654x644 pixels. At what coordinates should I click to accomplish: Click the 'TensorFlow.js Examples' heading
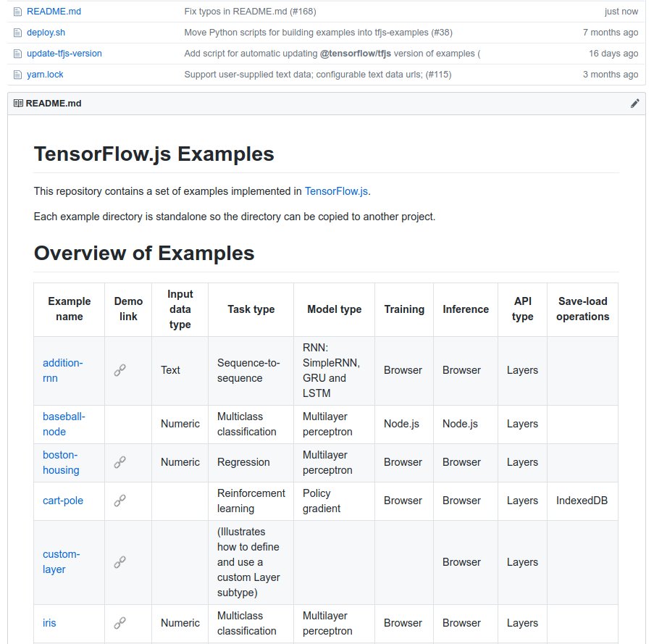click(x=154, y=154)
